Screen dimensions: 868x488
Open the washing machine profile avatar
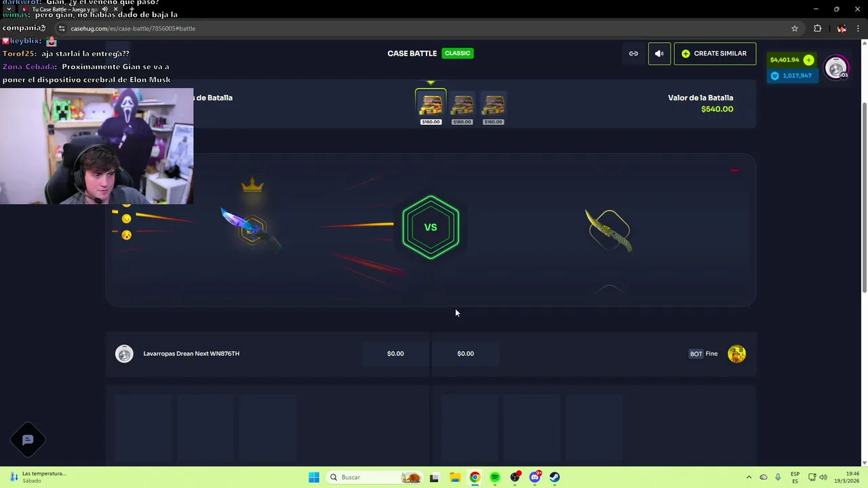836,68
